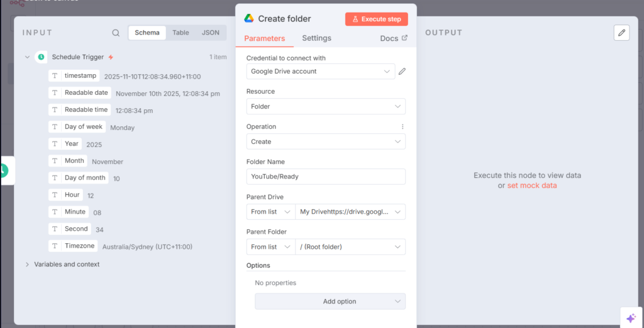
Task: Click the Google Drive logo in header
Action: (x=249, y=18)
